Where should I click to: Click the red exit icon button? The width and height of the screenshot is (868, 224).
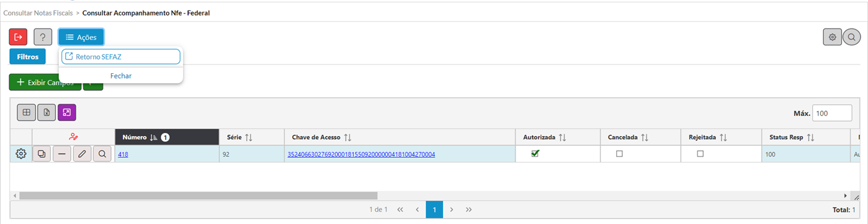coord(18,37)
